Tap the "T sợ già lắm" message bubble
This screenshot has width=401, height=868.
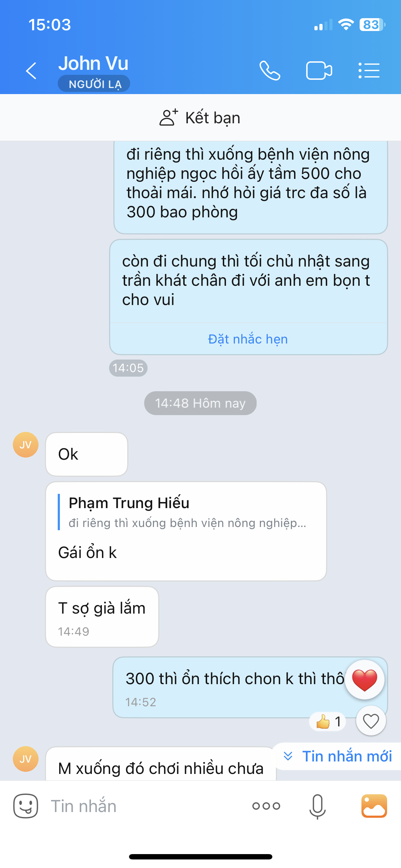coord(102,616)
